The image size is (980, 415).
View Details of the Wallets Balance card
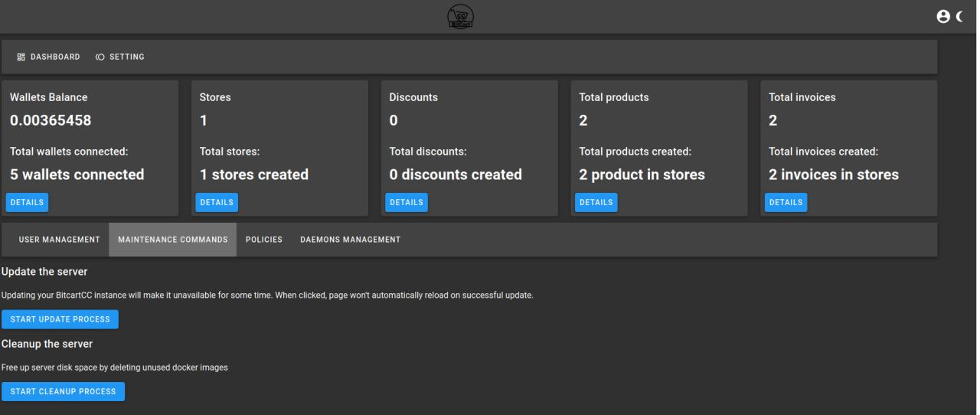point(28,202)
